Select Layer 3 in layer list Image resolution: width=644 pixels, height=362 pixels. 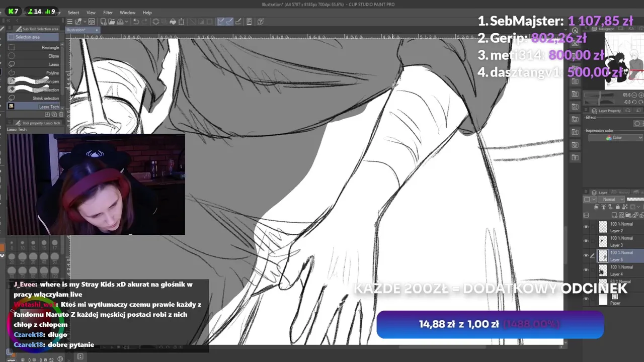tap(620, 241)
